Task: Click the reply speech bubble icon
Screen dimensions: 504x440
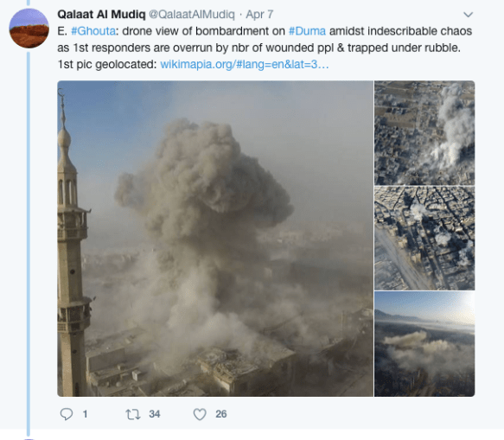Action: [x=67, y=414]
